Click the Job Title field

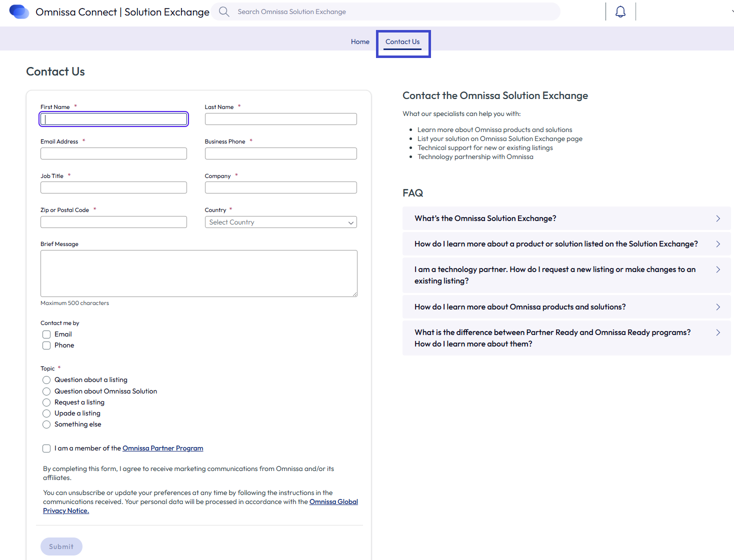point(113,187)
